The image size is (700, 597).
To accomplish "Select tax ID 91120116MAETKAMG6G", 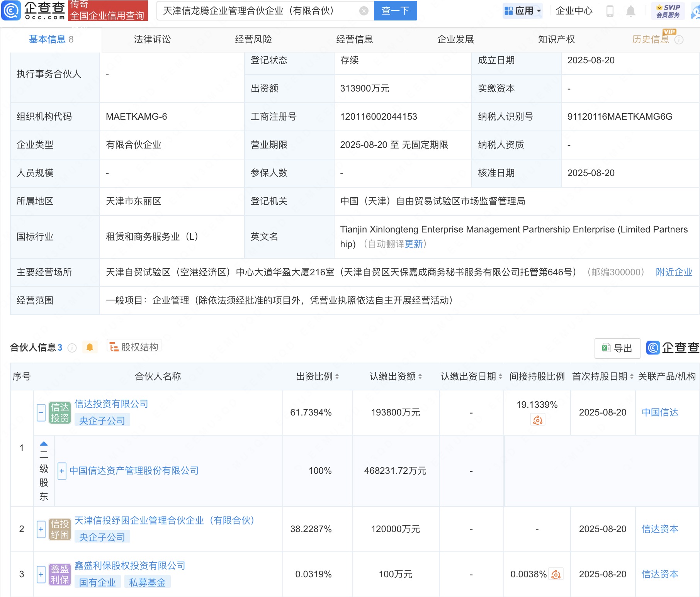I will (620, 117).
